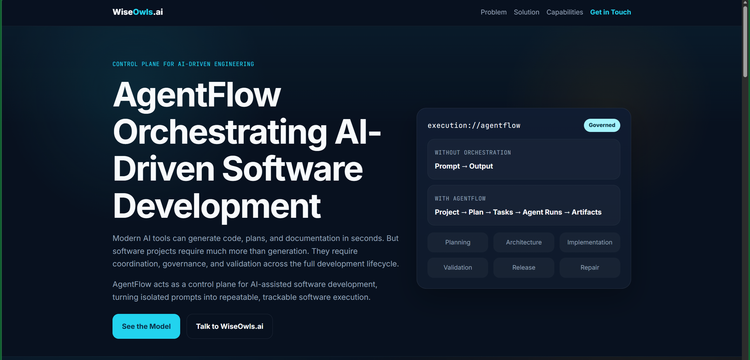Select the Implementation chip

(x=590, y=242)
